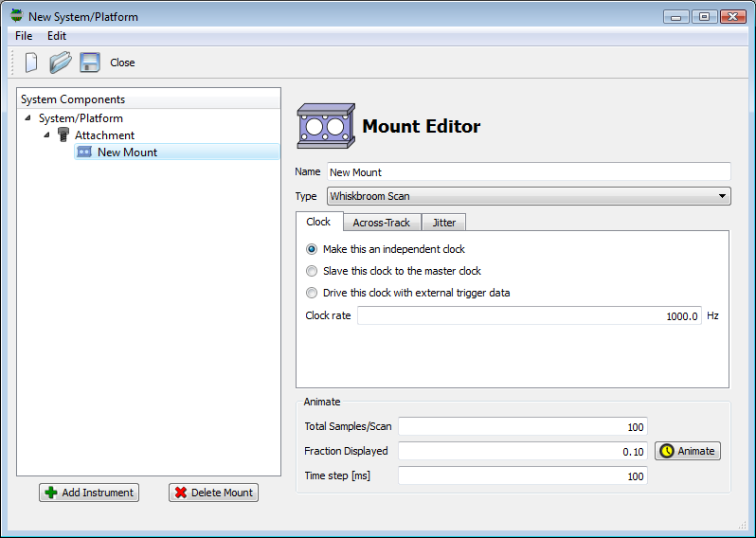Click the Animate button

[x=688, y=451]
